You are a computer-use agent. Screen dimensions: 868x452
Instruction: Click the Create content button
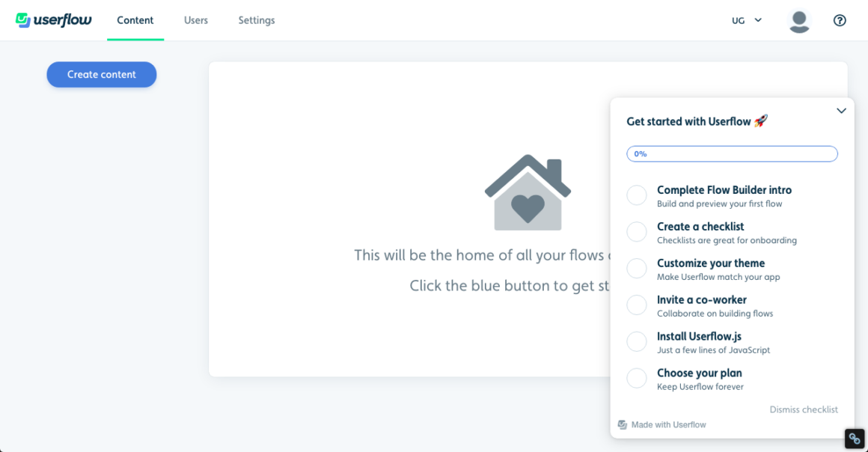pyautogui.click(x=102, y=74)
